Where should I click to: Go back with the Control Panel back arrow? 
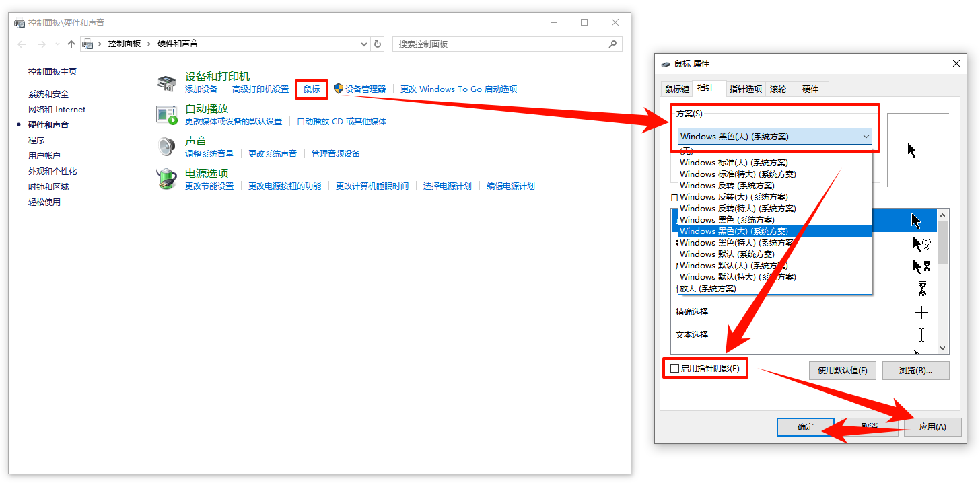click(22, 44)
